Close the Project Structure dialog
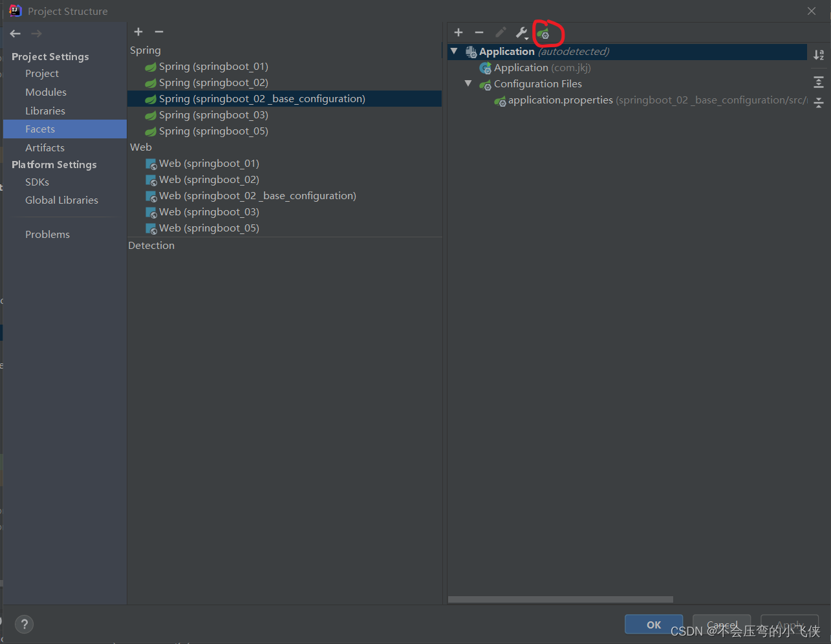This screenshot has height=644, width=831. 812,11
